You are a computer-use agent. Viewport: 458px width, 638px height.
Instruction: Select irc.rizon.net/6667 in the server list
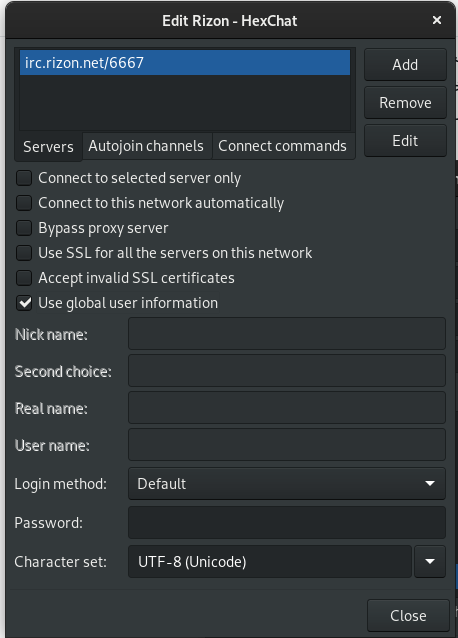185,63
